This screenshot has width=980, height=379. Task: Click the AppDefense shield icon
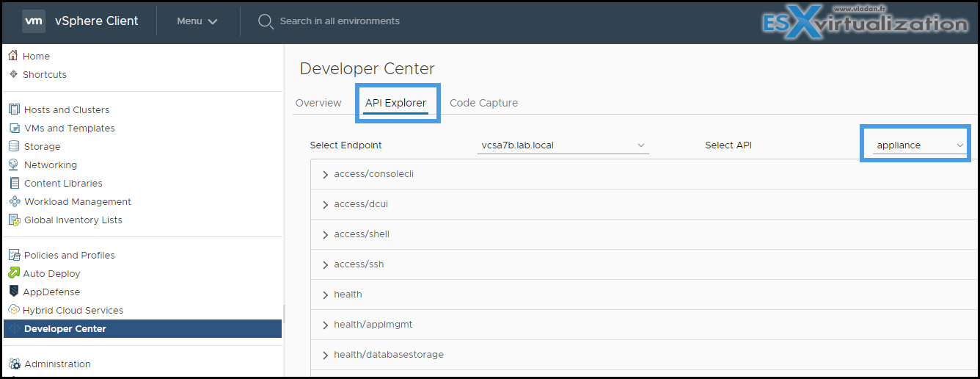(x=14, y=292)
